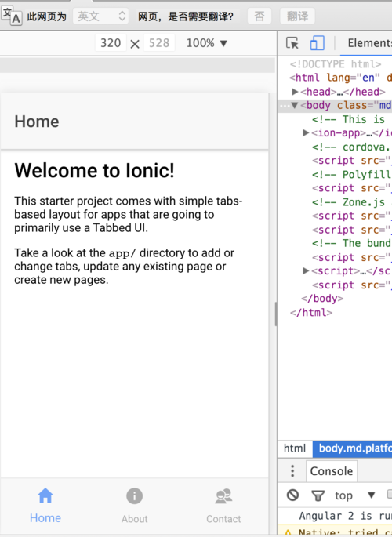Click the Home tab house icon
The image size is (392, 537).
click(x=45, y=495)
